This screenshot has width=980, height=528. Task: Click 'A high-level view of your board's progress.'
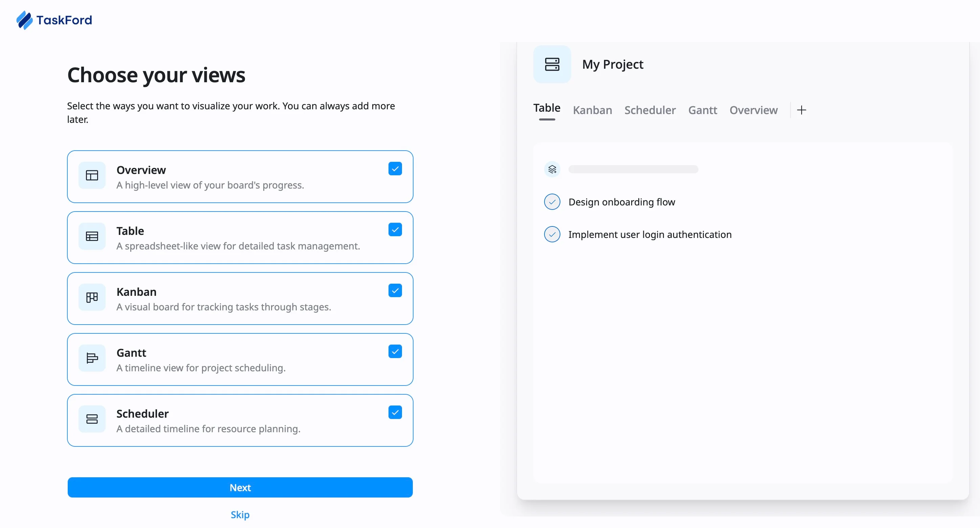click(x=210, y=185)
